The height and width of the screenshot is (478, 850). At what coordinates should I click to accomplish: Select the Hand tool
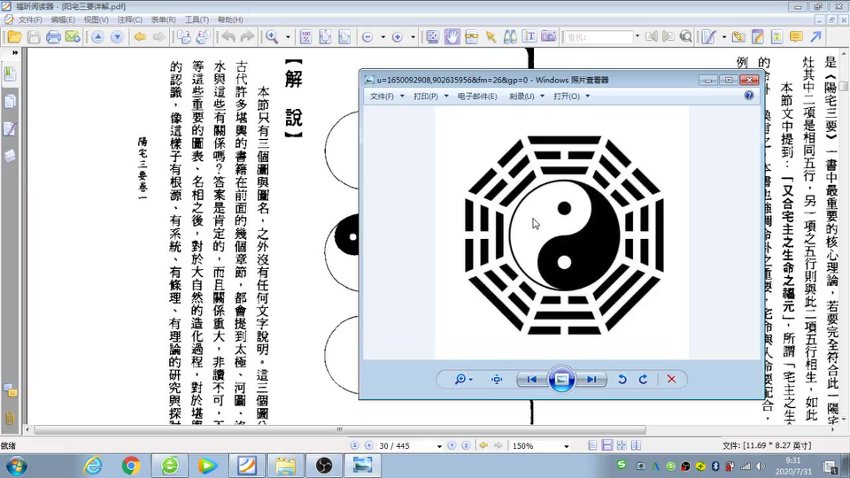click(x=452, y=37)
